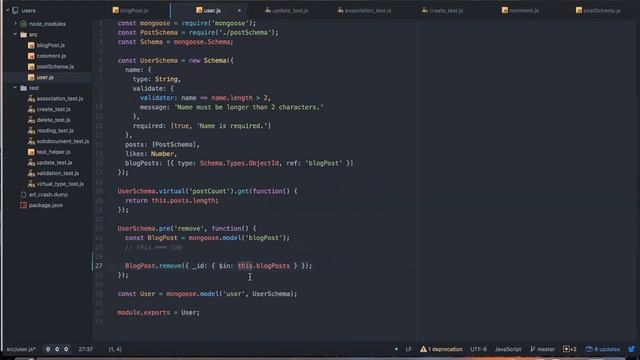This screenshot has height=360, width=640.
Task: Click the src folder icon
Action: (x=23, y=35)
